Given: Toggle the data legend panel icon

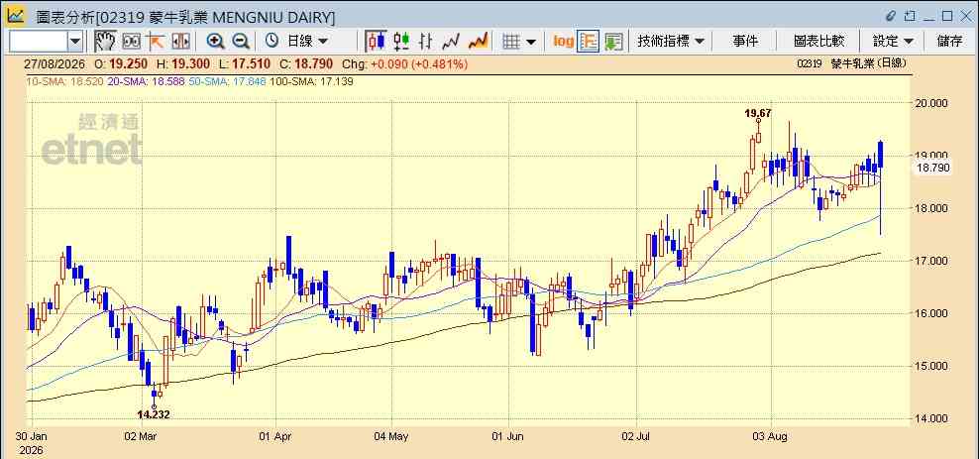Looking at the screenshot, I should click(x=589, y=42).
